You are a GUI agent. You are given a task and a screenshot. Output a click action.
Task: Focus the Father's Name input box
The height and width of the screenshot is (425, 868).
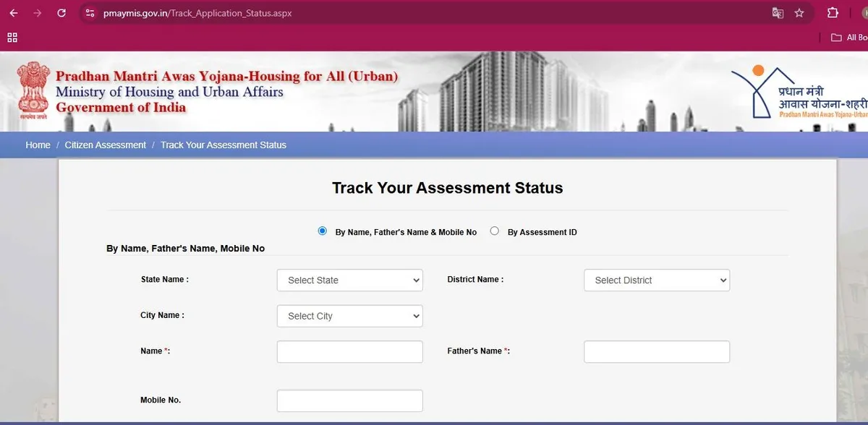(x=656, y=352)
